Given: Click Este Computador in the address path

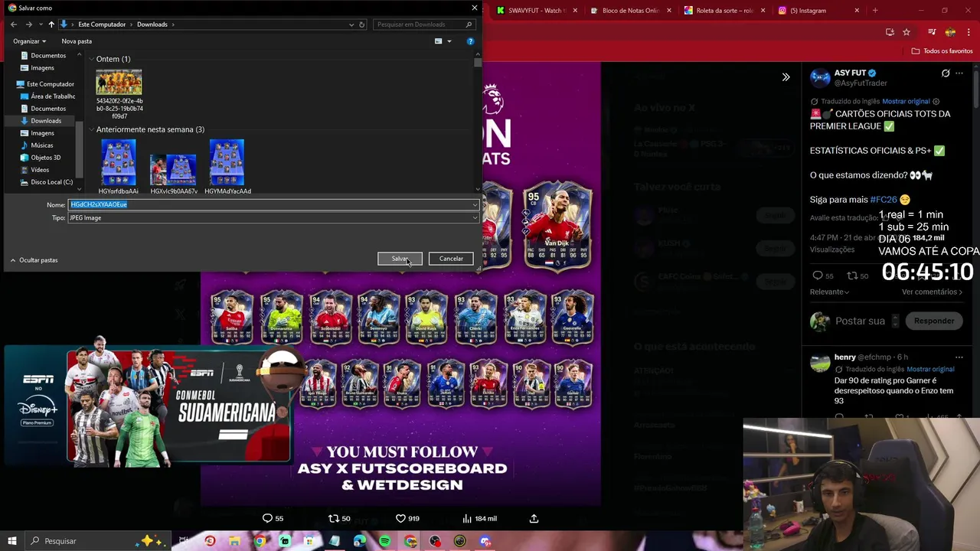Looking at the screenshot, I should coord(102,24).
